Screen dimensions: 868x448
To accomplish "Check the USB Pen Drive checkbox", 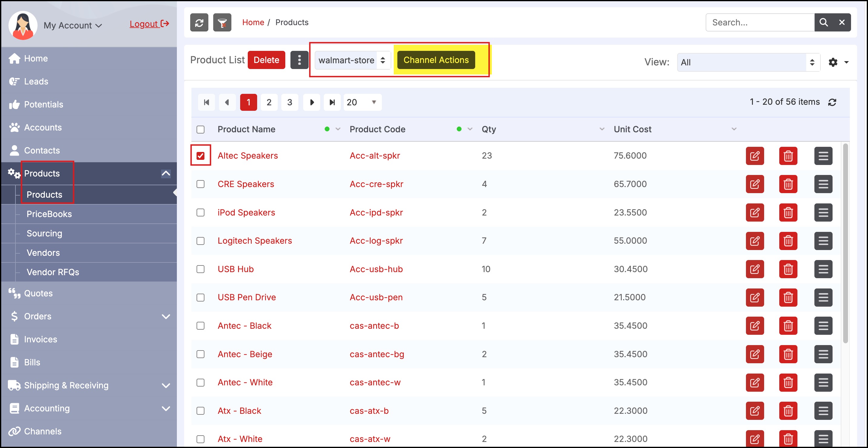I will [x=200, y=298].
